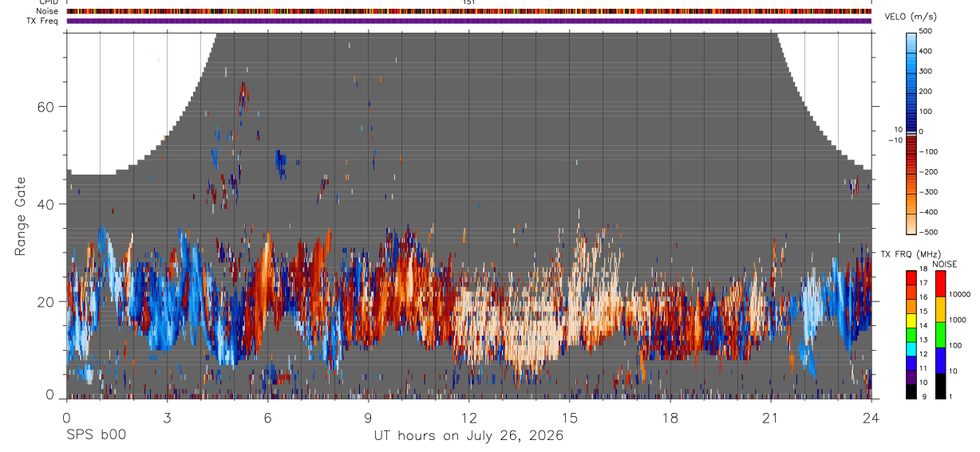Click the purple TX Freq strip
980x452 pixels.
(x=468, y=21)
